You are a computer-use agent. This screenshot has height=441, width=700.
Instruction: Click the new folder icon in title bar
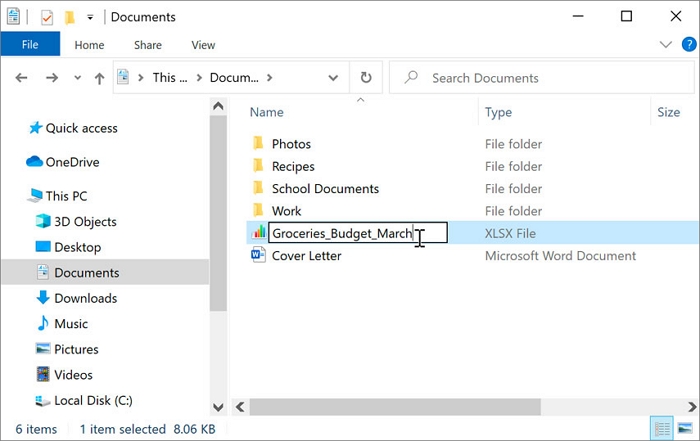[70, 17]
